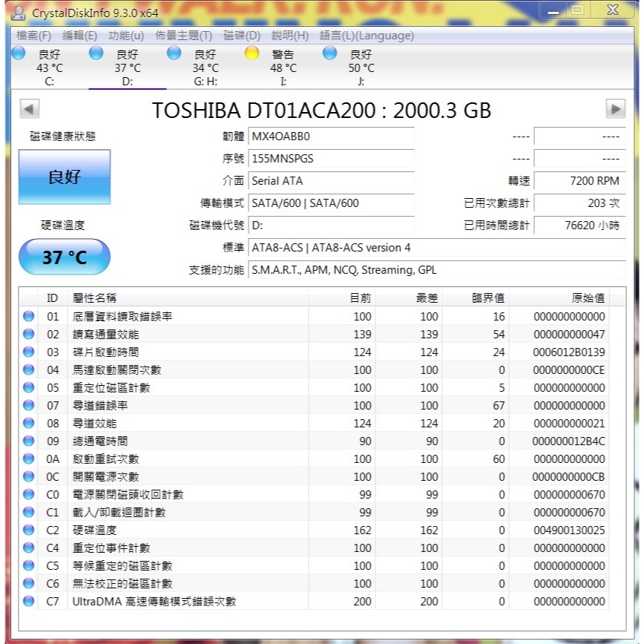
Task: Click the 屬性名稱 column header
Action: [x=188, y=298]
